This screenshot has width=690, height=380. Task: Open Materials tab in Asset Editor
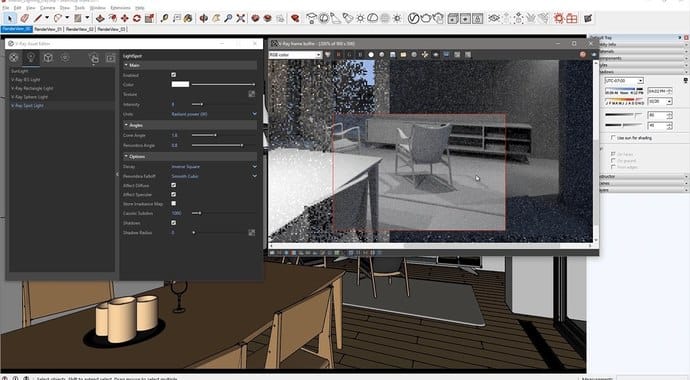click(14, 58)
